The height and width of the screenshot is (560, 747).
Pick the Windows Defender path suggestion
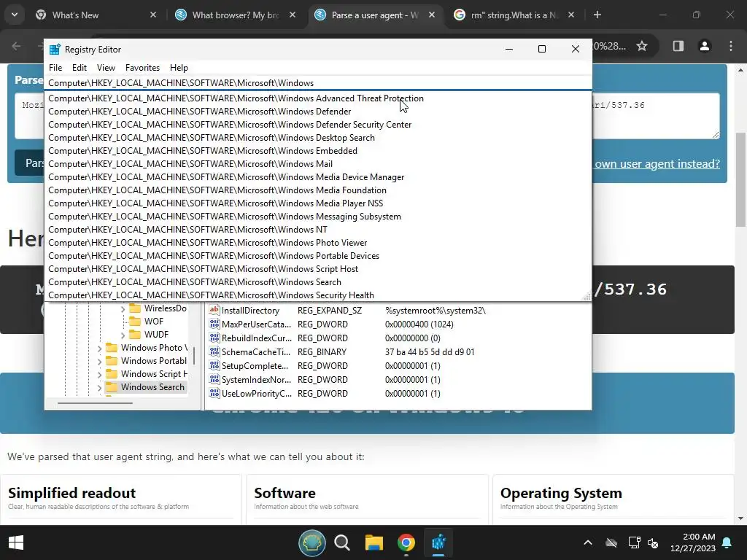click(x=318, y=112)
